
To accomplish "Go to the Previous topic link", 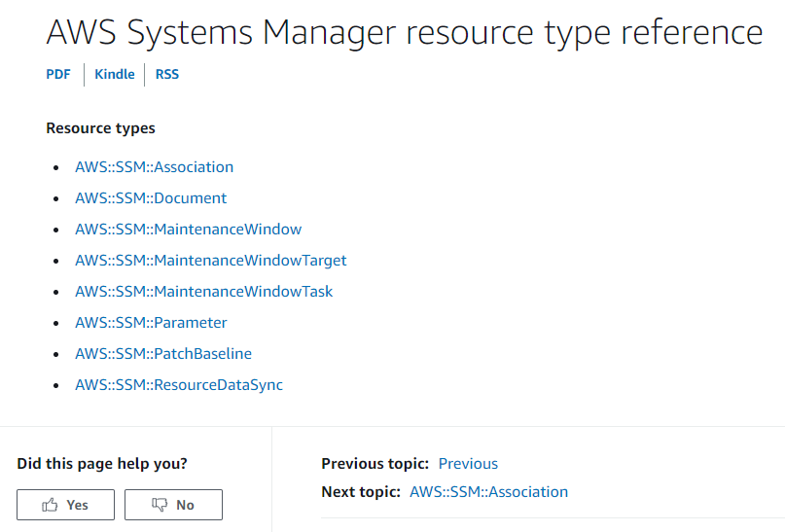I will (x=468, y=464).
